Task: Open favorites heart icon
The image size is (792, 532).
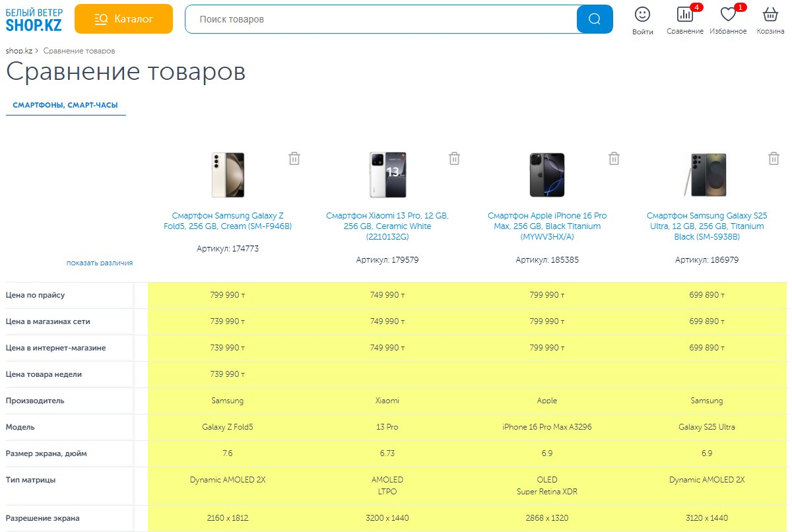Action: pos(728,15)
